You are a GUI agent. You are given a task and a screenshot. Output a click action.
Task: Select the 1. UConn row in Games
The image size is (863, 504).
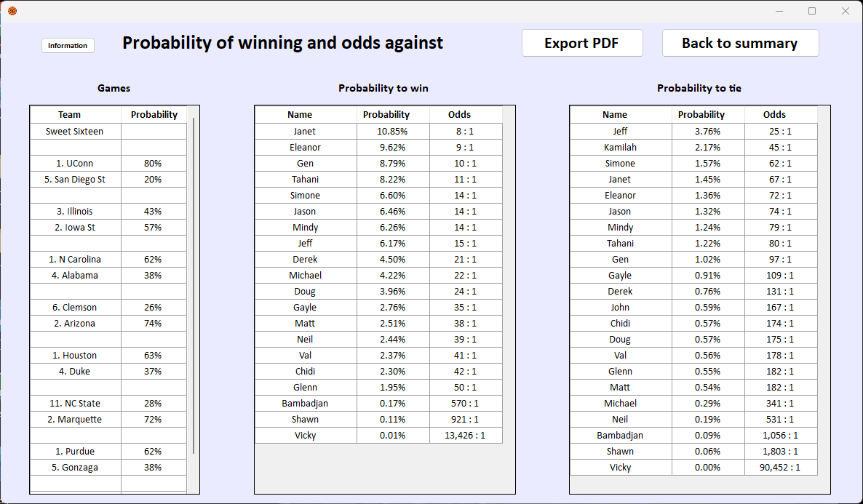pos(108,164)
